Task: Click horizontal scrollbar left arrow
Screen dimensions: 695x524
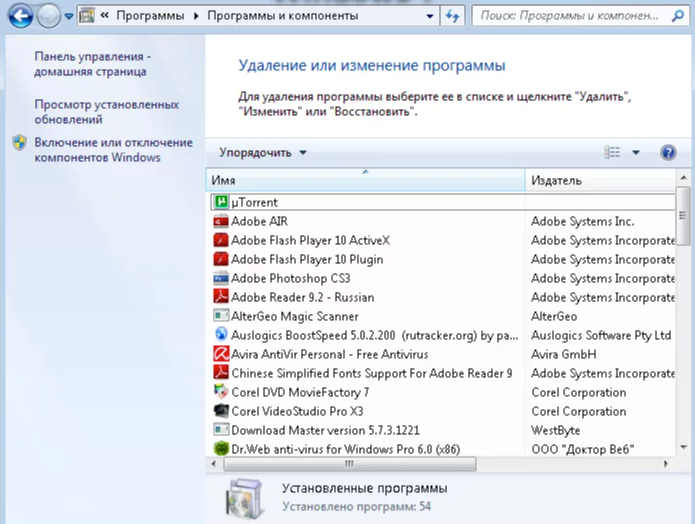Action: pyautogui.click(x=214, y=464)
